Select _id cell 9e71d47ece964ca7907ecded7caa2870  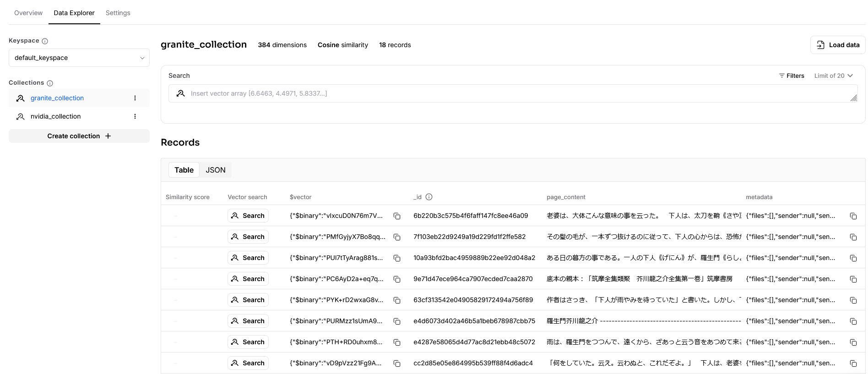click(473, 279)
